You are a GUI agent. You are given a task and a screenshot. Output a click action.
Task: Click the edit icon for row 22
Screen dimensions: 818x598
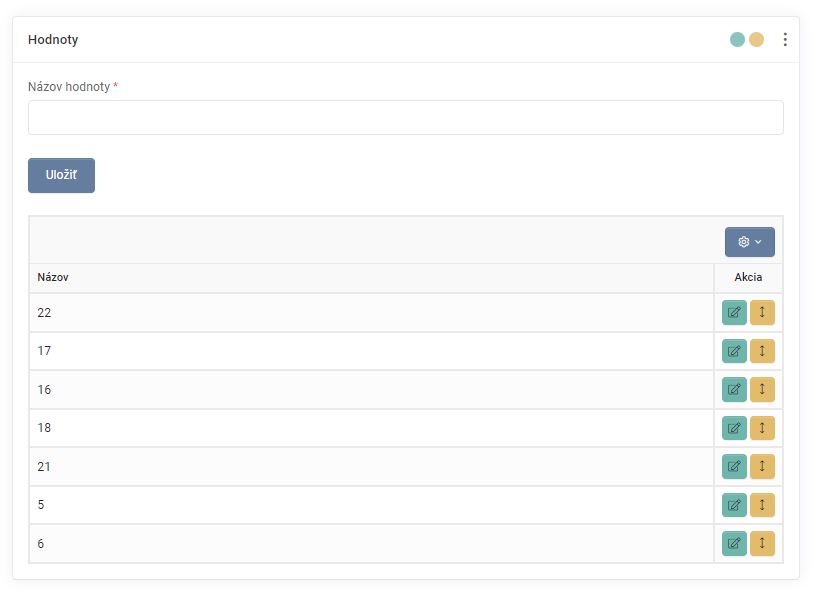coord(734,313)
